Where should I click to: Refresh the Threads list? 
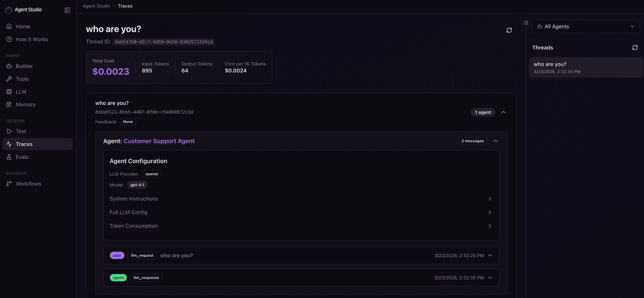635,48
